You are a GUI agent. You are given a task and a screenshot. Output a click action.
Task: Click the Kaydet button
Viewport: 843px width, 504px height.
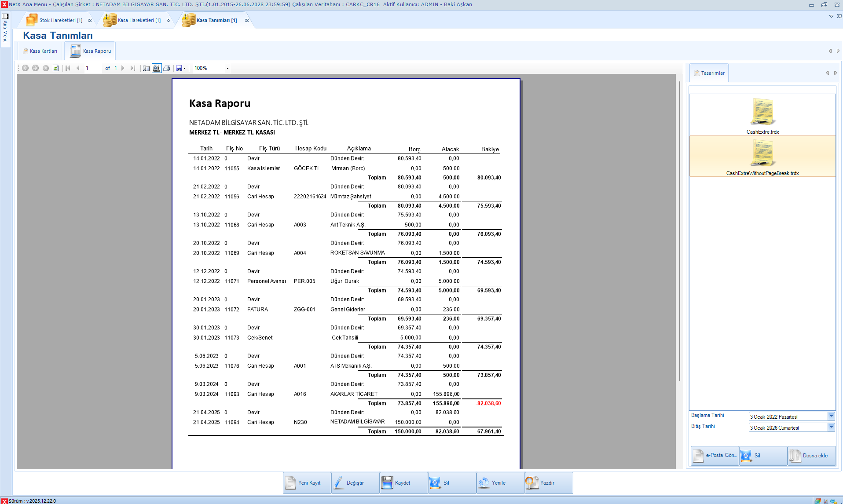point(403,483)
